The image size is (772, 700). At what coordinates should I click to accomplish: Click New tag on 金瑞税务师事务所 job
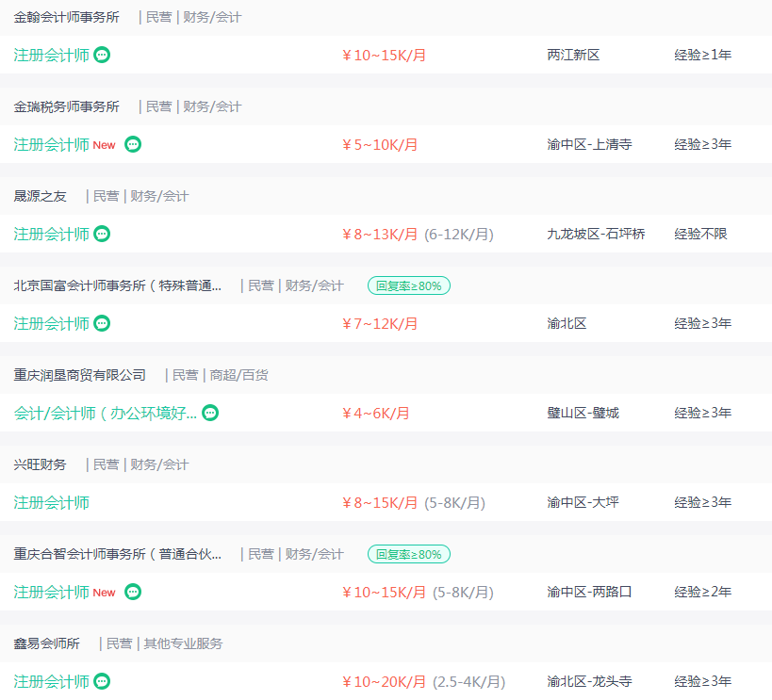tap(104, 145)
